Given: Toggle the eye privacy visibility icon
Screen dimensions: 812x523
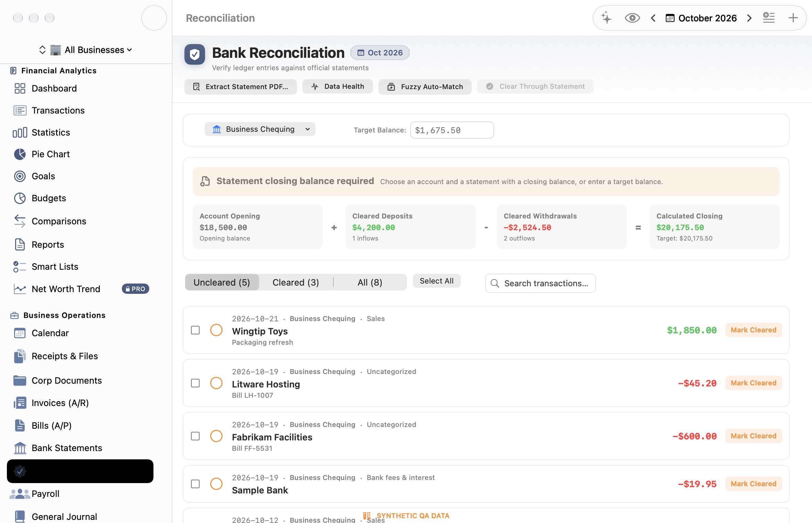Looking at the screenshot, I should (632, 18).
